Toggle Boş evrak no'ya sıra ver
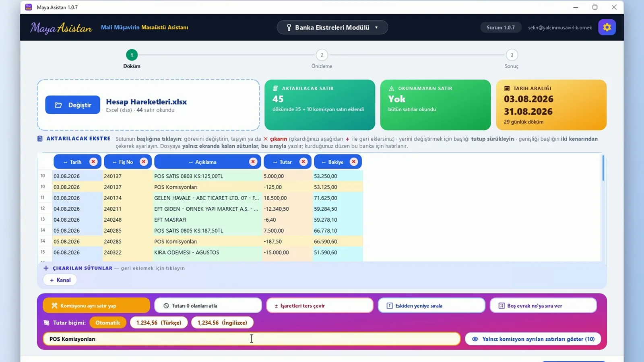This screenshot has width=644, height=362. click(x=543, y=306)
